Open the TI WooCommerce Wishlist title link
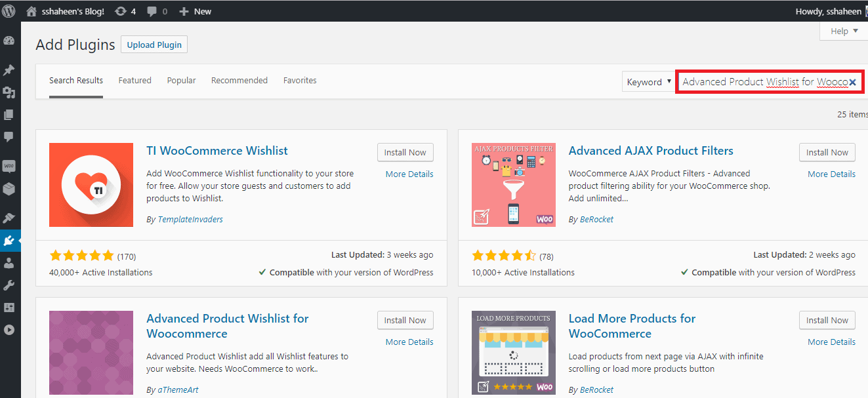 click(217, 151)
